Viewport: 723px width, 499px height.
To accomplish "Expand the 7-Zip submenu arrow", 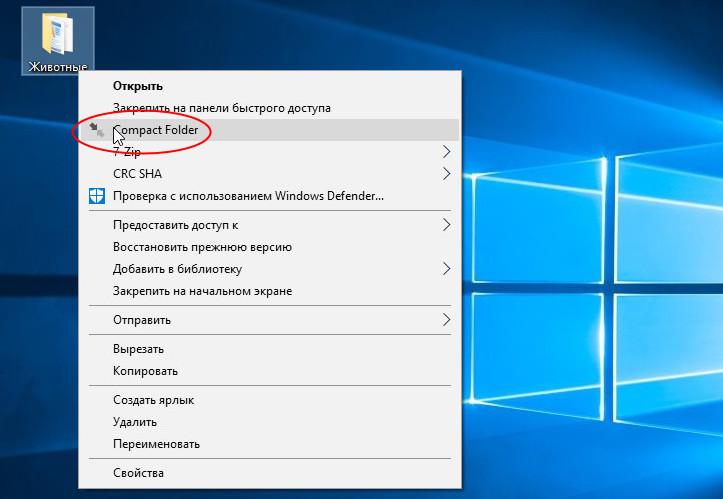I will tap(446, 152).
